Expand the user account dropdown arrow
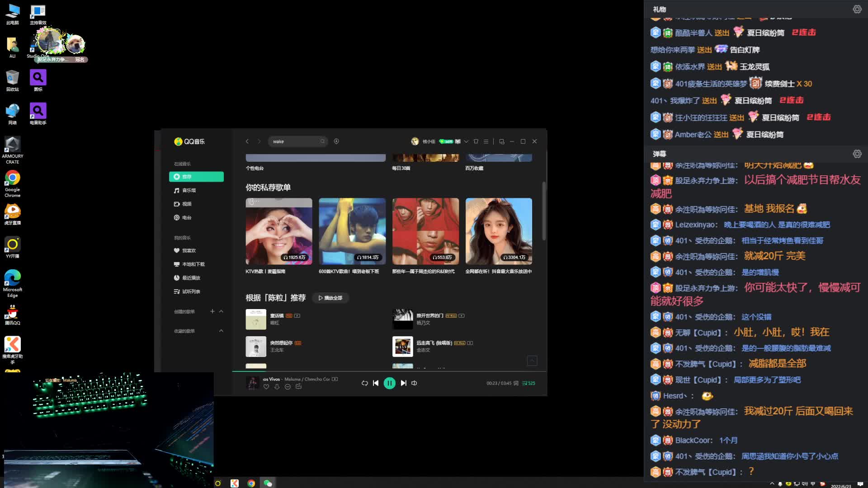The width and height of the screenshot is (868, 488). click(466, 141)
